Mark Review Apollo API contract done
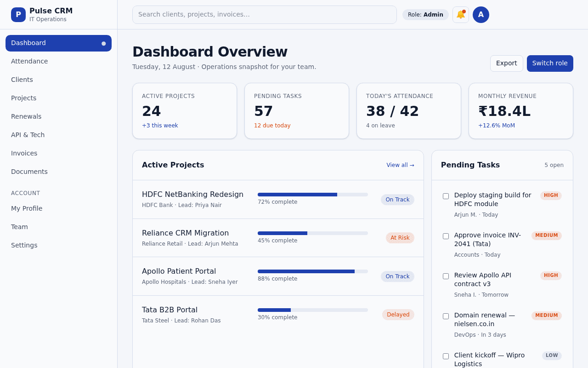 tap(446, 276)
